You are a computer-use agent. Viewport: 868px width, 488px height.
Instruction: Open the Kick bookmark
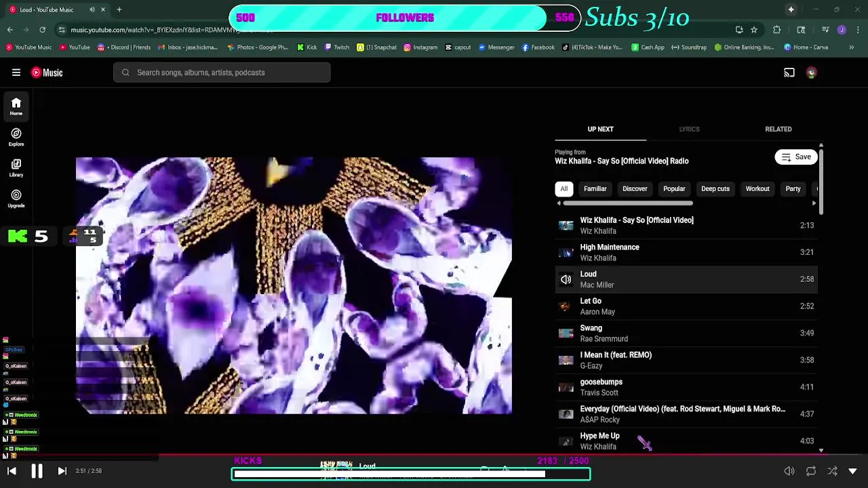(307, 47)
